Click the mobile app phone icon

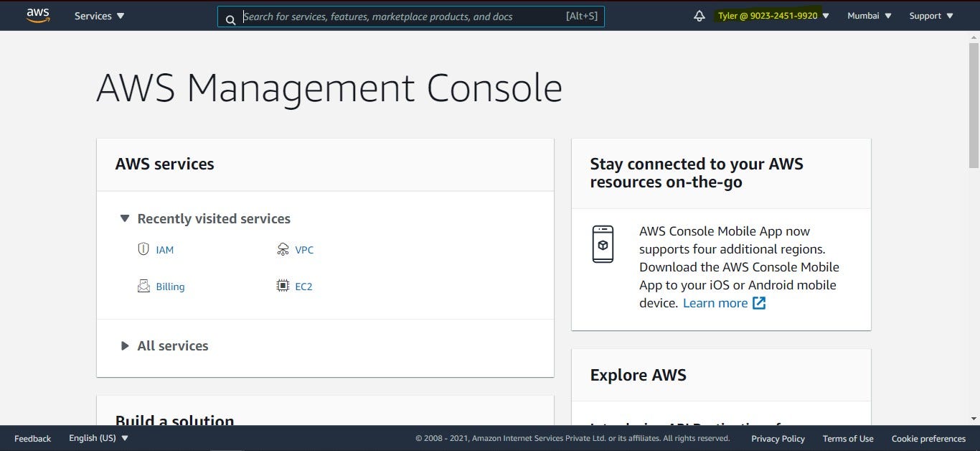pos(603,244)
